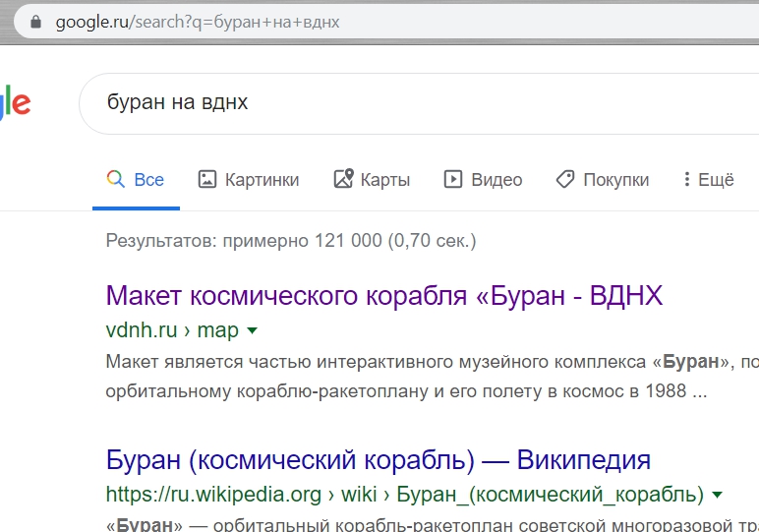The width and height of the screenshot is (759, 532).
Task: Switch to the Картинки tab
Action: (x=249, y=180)
